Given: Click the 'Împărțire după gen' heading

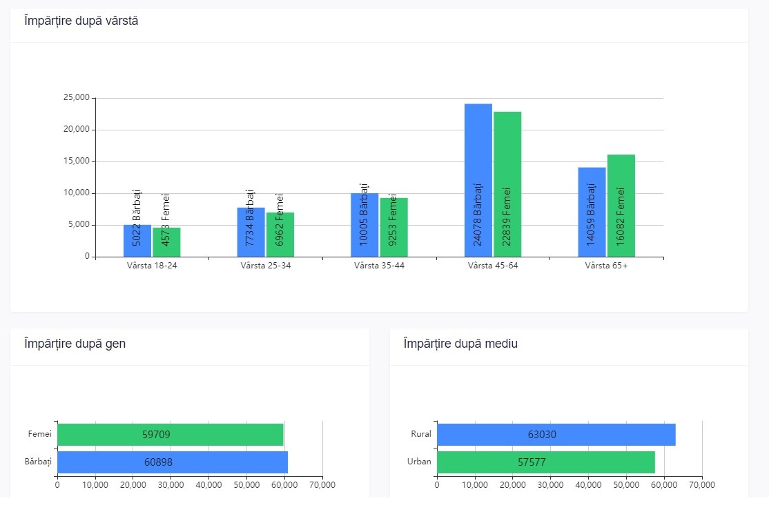Looking at the screenshot, I should (75, 344).
